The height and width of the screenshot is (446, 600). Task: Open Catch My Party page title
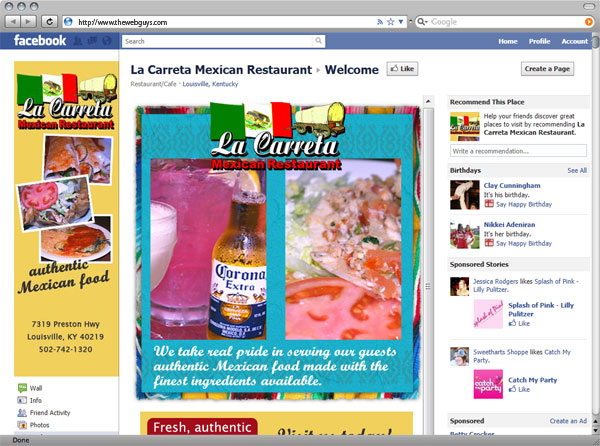pyautogui.click(x=532, y=380)
